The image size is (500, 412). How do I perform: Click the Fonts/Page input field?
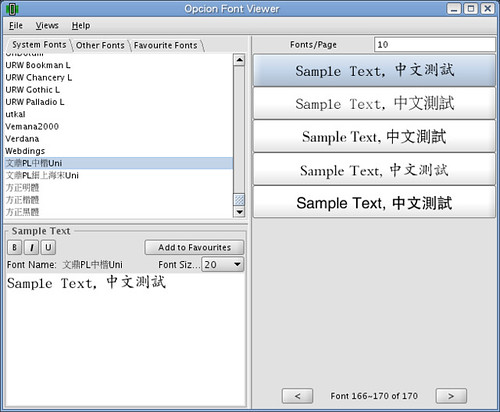(435, 45)
